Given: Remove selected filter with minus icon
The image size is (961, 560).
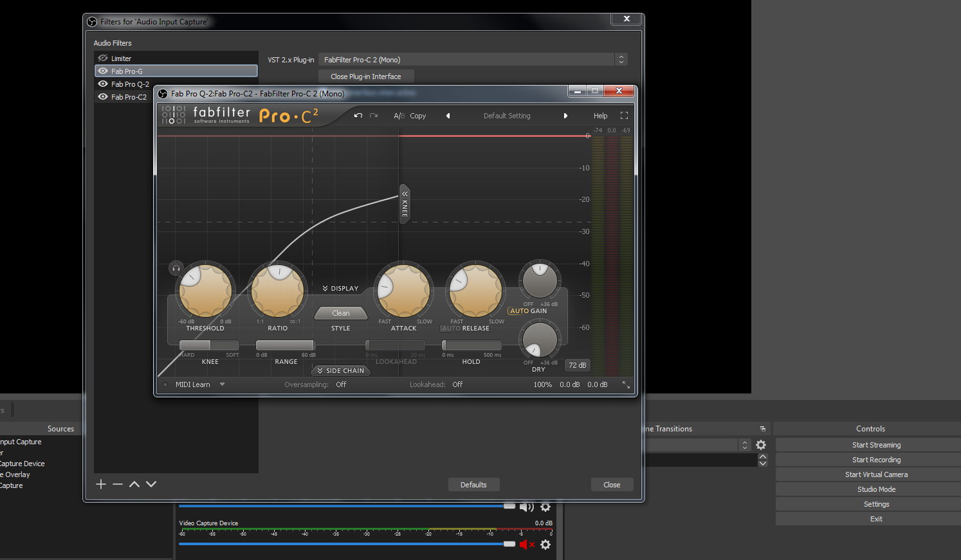Looking at the screenshot, I should (x=118, y=484).
